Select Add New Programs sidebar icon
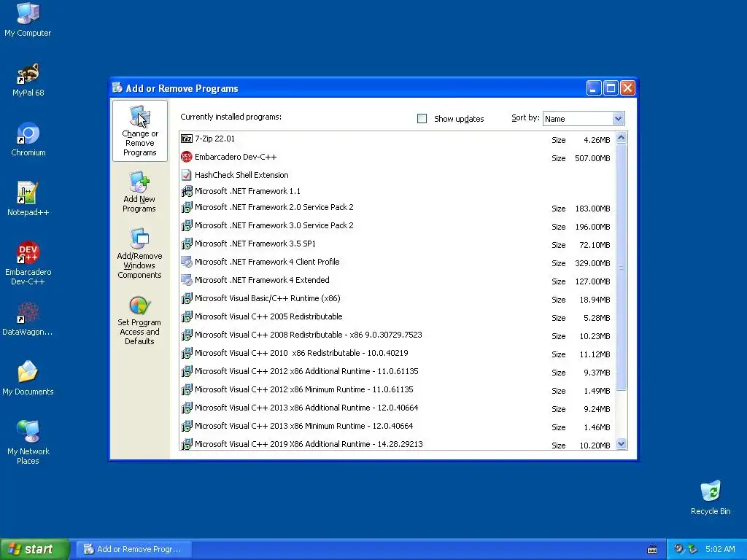 [139, 192]
